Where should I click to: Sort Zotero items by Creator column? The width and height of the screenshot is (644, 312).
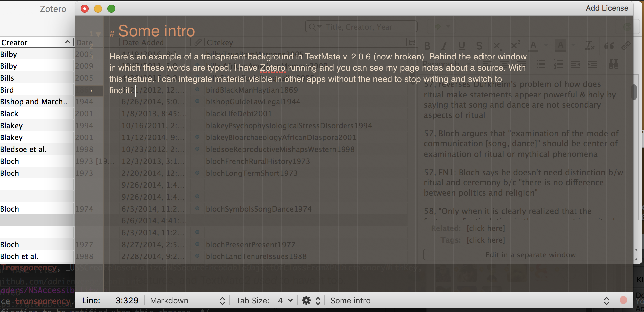point(36,42)
